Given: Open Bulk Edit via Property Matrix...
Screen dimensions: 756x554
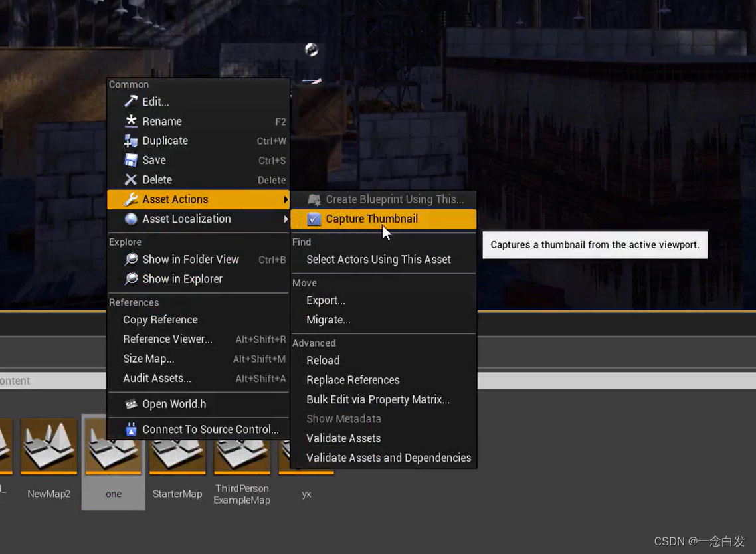Looking at the screenshot, I should tap(383, 399).
